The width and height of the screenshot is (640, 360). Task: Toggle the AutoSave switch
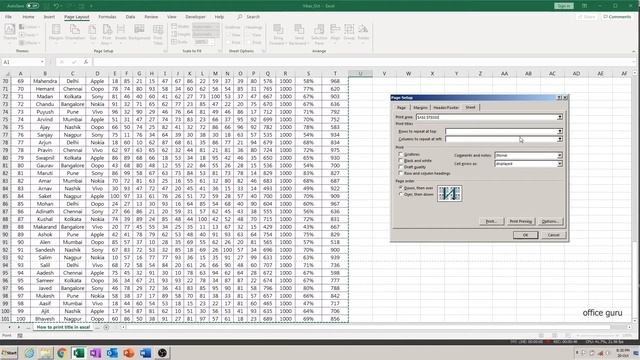tap(33, 6)
